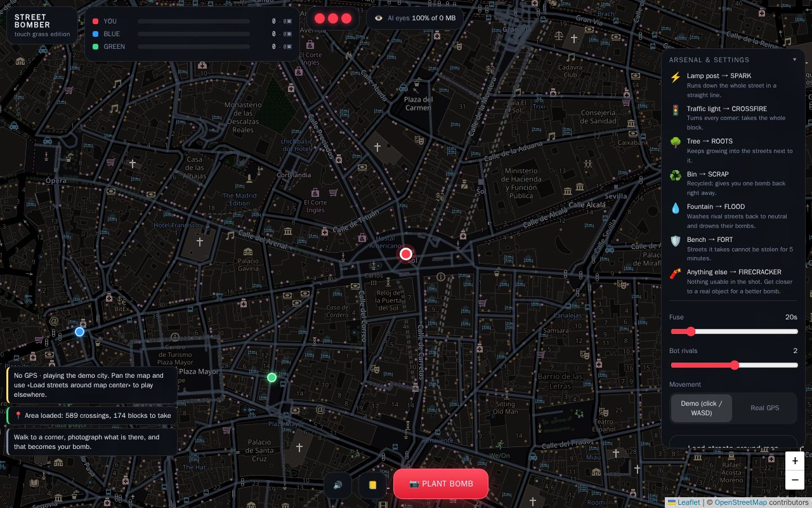The height and width of the screenshot is (508, 812).
Task: Click the Fuse 20s value
Action: tap(791, 317)
